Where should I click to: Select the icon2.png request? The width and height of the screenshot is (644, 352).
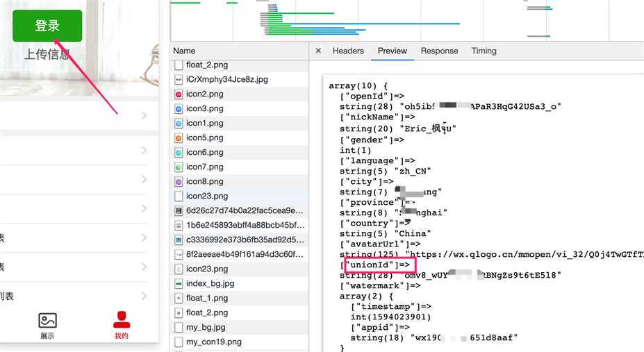point(240,94)
